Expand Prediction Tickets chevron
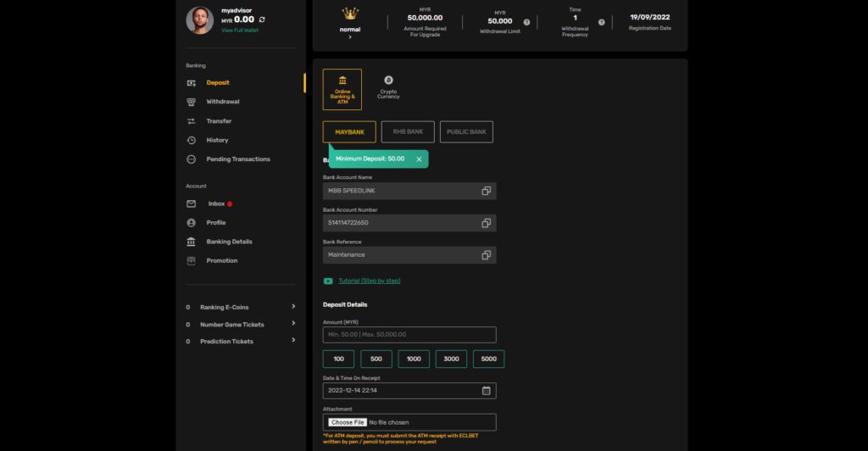This screenshot has height=451, width=868. pos(293,340)
